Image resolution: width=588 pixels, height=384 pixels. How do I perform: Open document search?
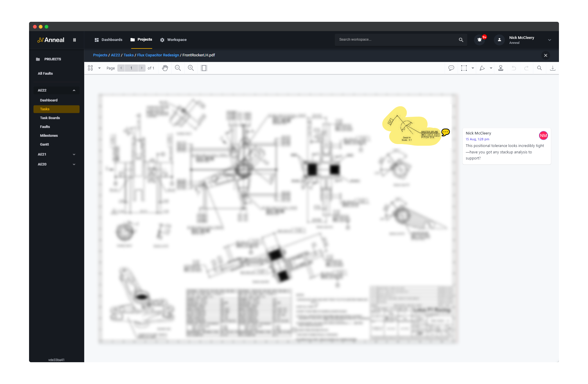coord(539,68)
